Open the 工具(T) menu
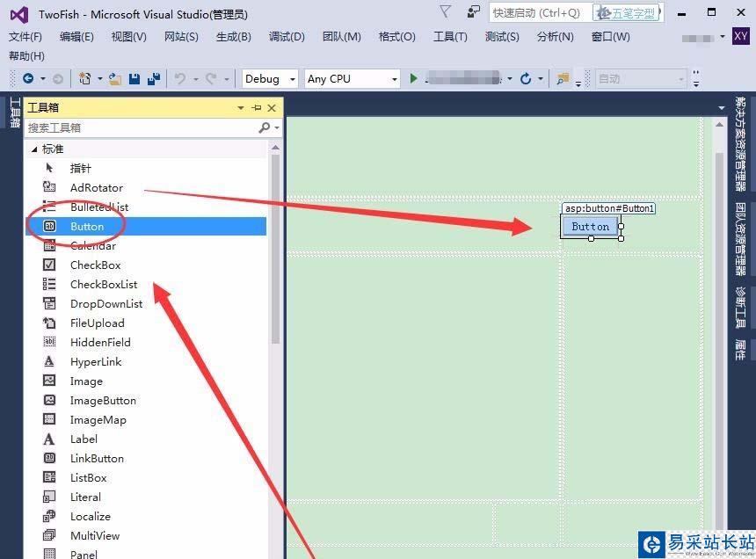This screenshot has width=756, height=559. click(450, 37)
